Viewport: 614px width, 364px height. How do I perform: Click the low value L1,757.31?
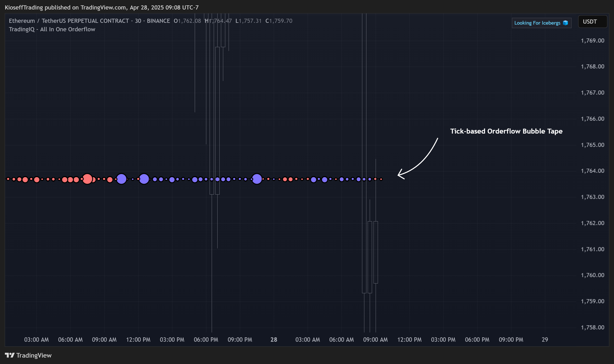249,21
